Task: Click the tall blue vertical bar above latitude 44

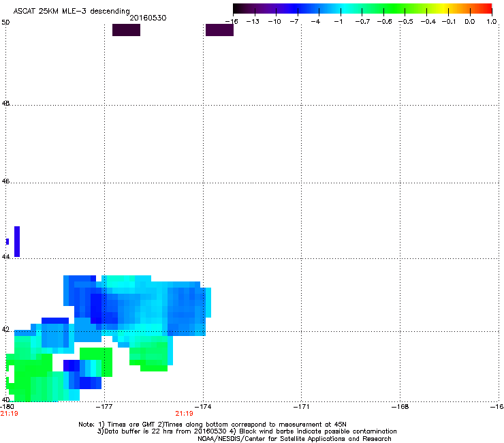Action: (x=17, y=242)
